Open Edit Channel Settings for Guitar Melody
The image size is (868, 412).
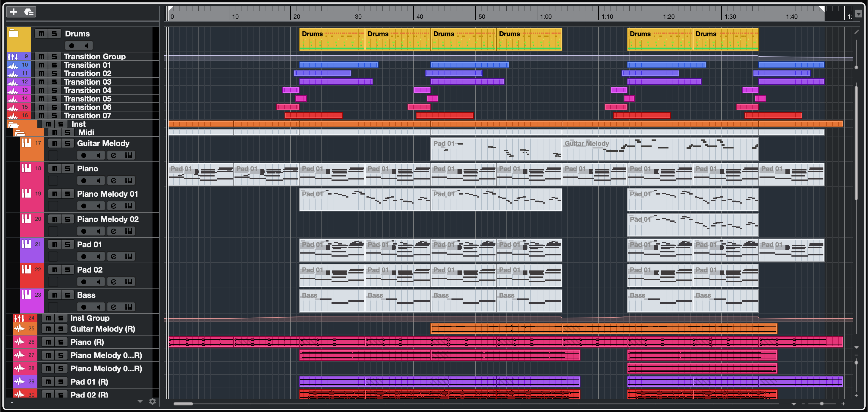(114, 155)
